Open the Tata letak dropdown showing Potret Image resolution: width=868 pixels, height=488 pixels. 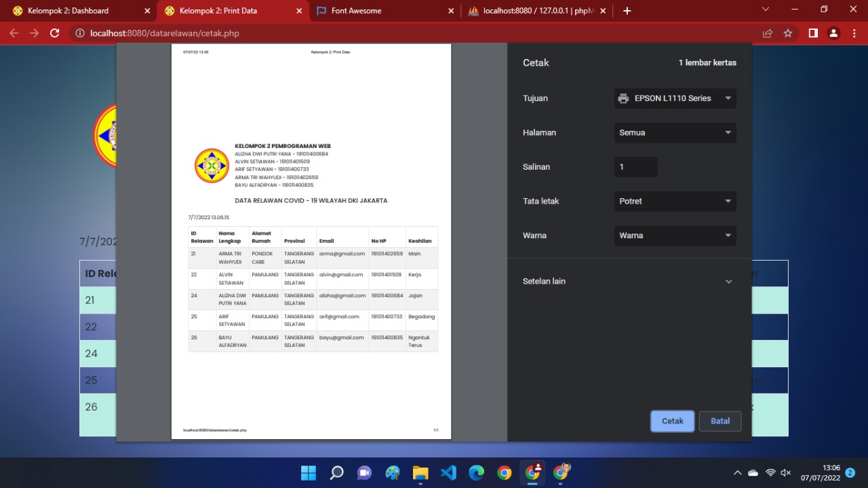click(x=674, y=201)
